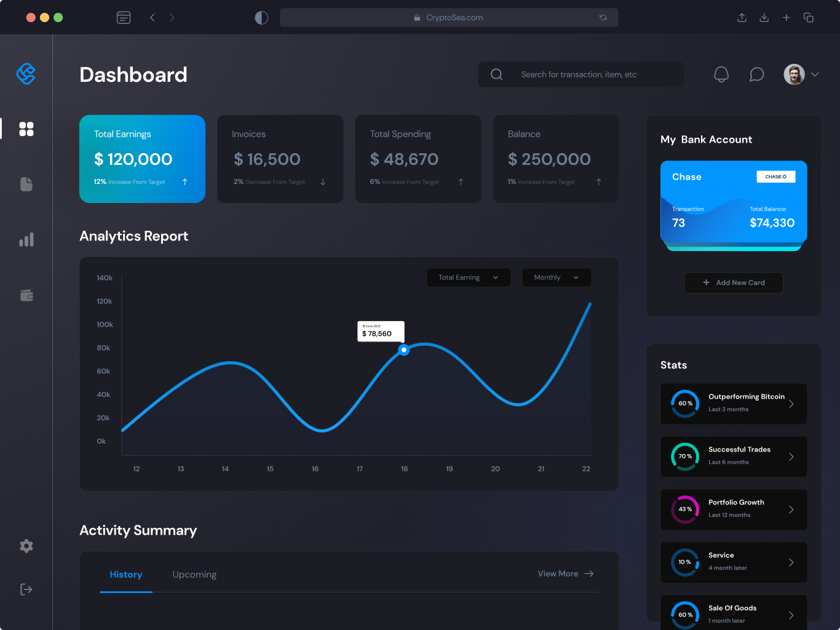This screenshot has height=630, width=840.
Task: Click the View More link
Action: (565, 573)
